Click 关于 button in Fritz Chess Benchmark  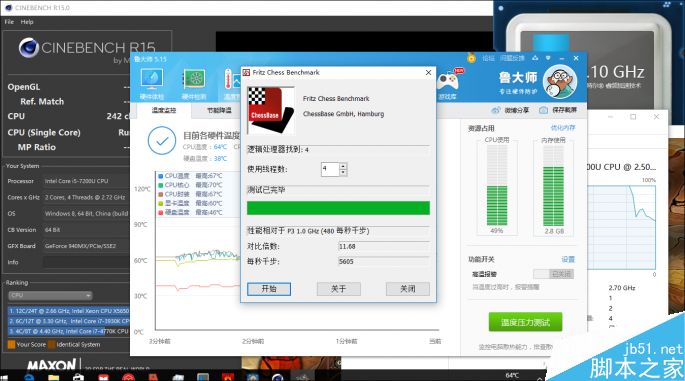coord(338,289)
